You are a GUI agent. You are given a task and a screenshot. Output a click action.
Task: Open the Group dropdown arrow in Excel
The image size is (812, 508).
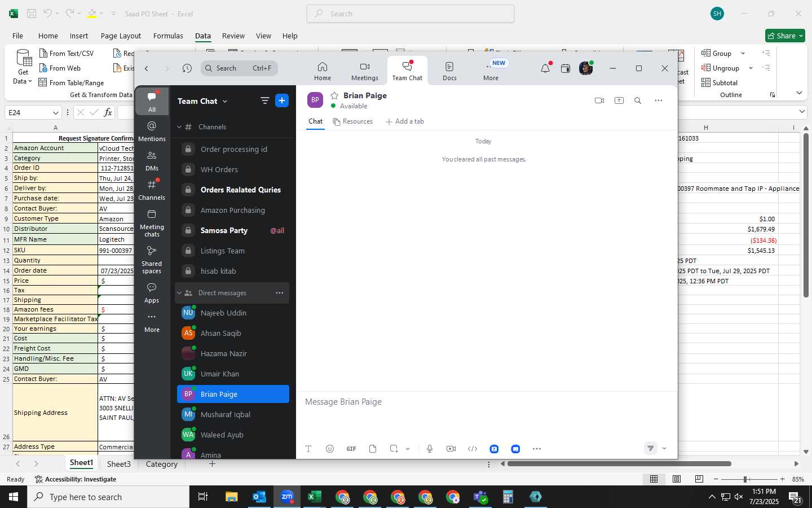point(743,53)
